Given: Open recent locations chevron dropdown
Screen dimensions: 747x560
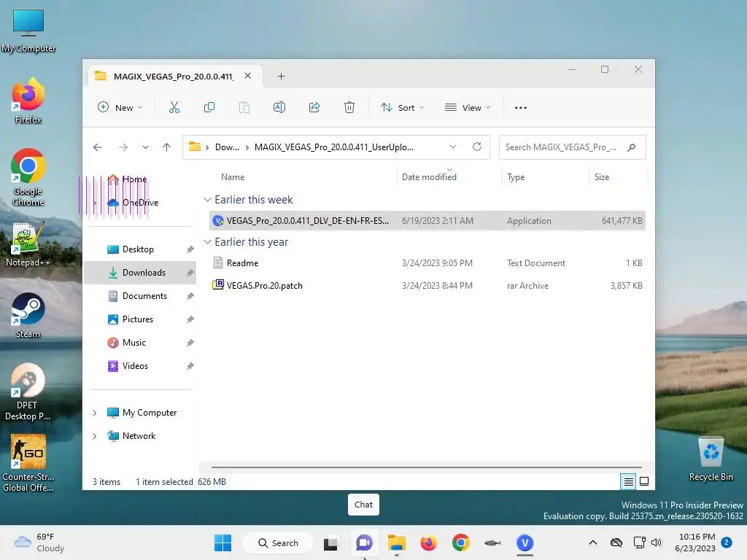Looking at the screenshot, I should click(x=145, y=147).
